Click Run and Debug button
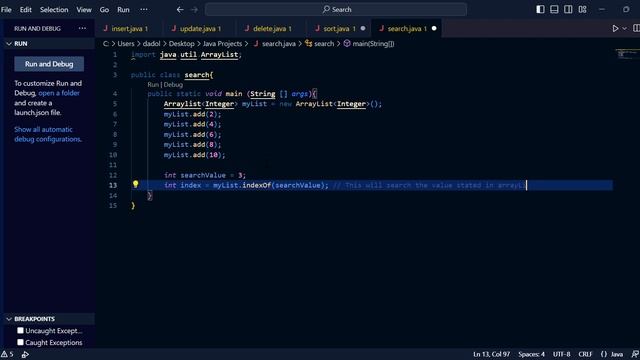This screenshot has height=360, width=640. point(49,64)
